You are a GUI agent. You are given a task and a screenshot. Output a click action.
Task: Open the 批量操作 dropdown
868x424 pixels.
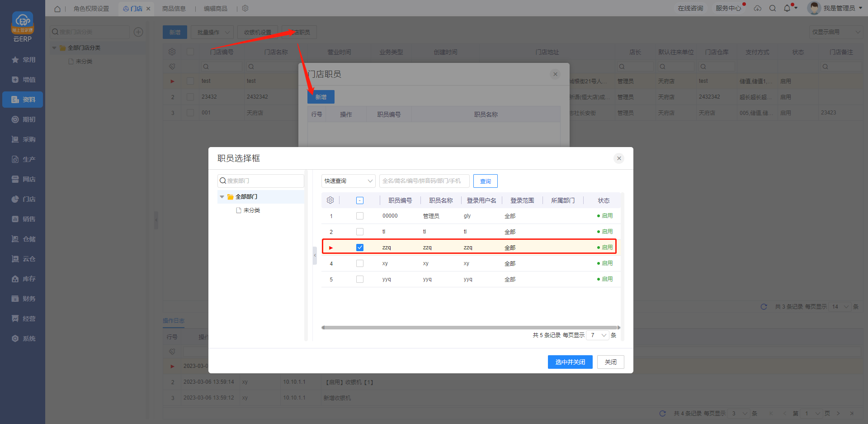pos(212,32)
